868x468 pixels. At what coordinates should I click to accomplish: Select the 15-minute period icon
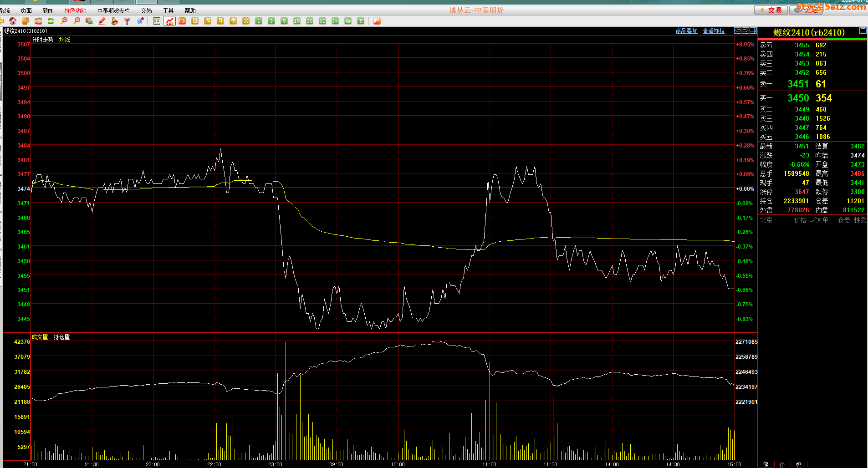click(297, 21)
